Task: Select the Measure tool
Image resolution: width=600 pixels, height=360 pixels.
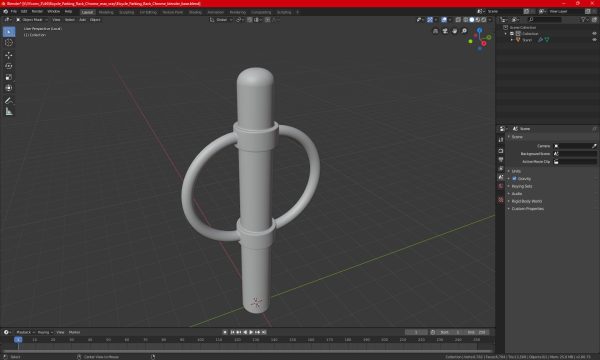Action: point(9,112)
